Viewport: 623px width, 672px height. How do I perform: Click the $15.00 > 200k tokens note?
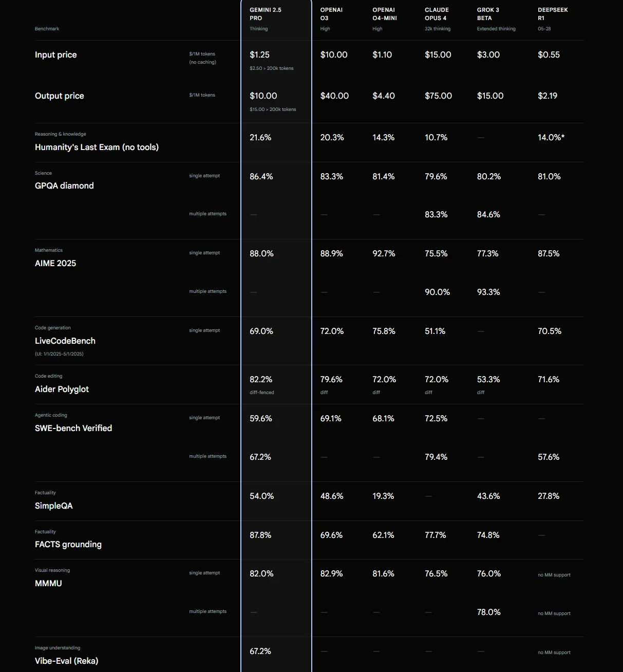click(273, 109)
